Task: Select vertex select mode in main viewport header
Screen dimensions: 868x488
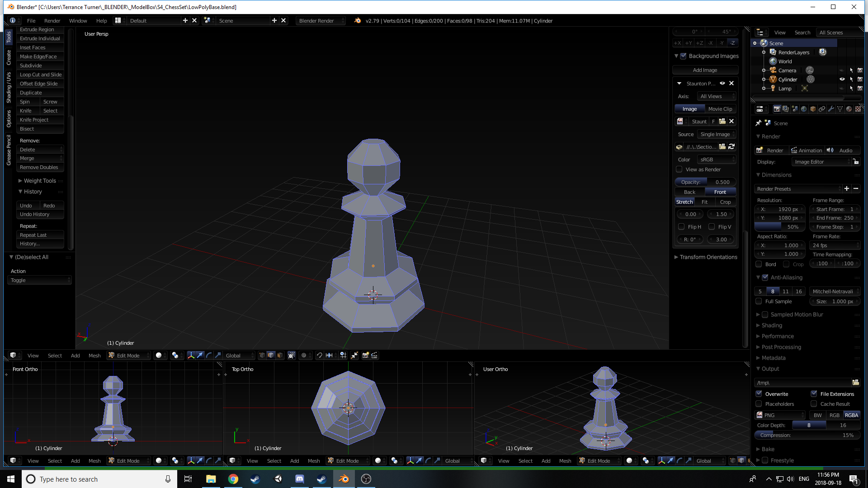Action: coord(262,356)
